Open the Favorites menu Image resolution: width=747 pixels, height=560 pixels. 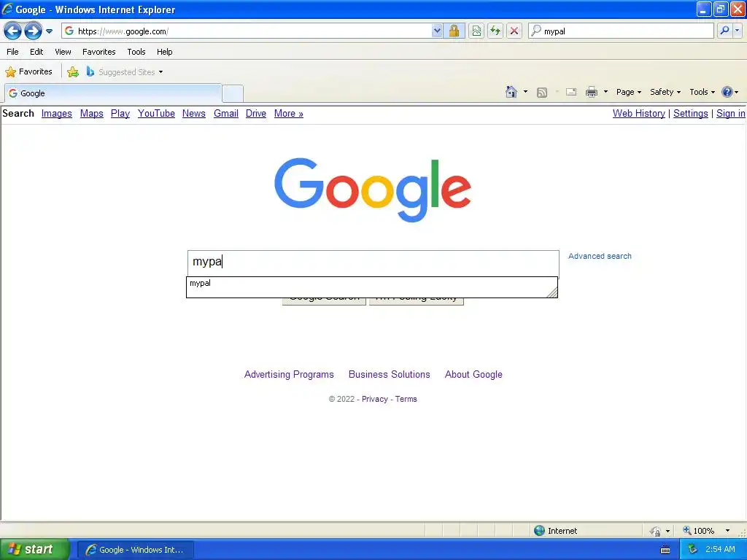(99, 52)
